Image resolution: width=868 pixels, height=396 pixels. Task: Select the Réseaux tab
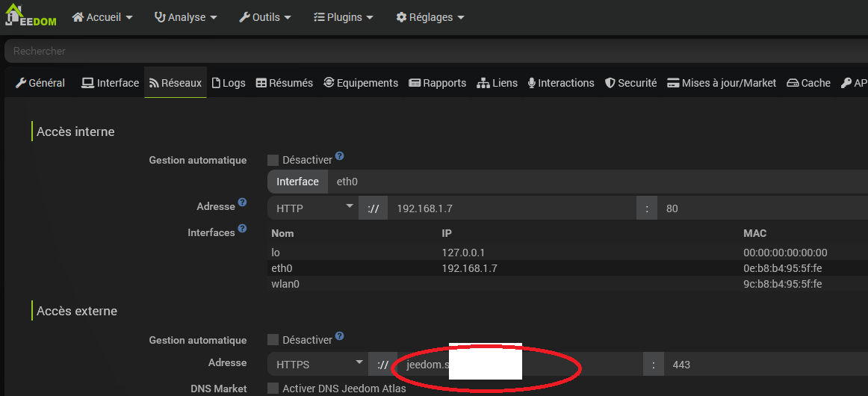[x=176, y=83]
